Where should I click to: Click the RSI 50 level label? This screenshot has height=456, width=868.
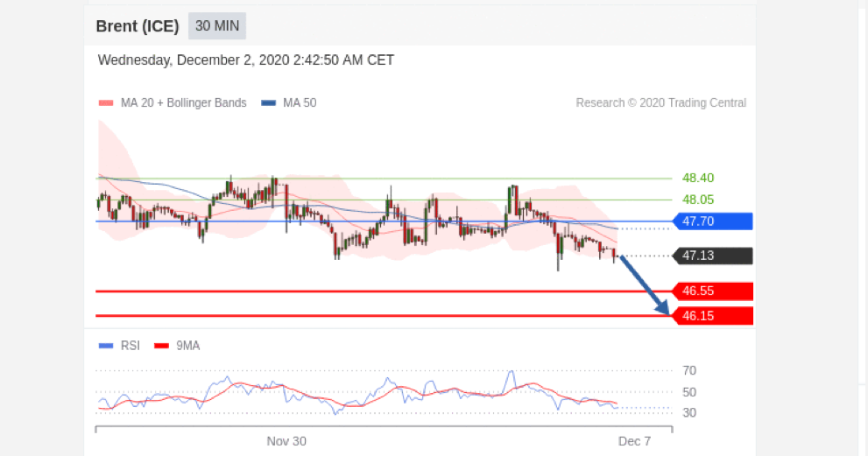pos(689,392)
